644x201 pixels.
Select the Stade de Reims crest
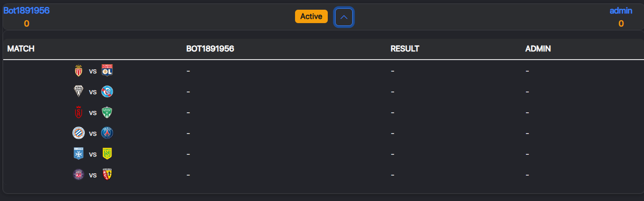78,112
